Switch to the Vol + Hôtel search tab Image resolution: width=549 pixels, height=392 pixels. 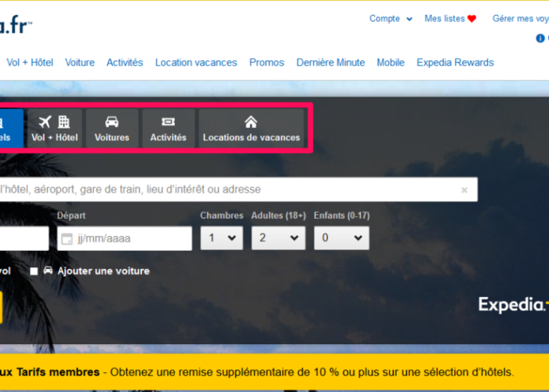55,129
